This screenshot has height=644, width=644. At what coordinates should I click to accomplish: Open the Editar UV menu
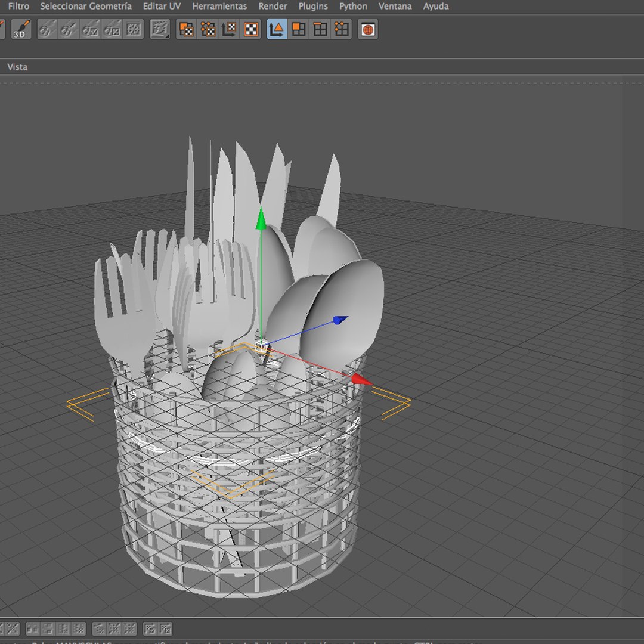point(162,6)
